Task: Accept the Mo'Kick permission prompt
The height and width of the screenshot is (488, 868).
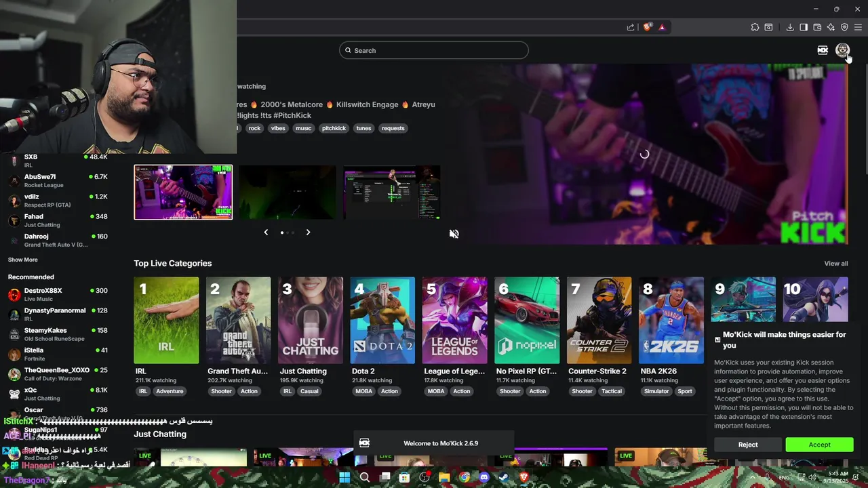Action: pos(819,445)
